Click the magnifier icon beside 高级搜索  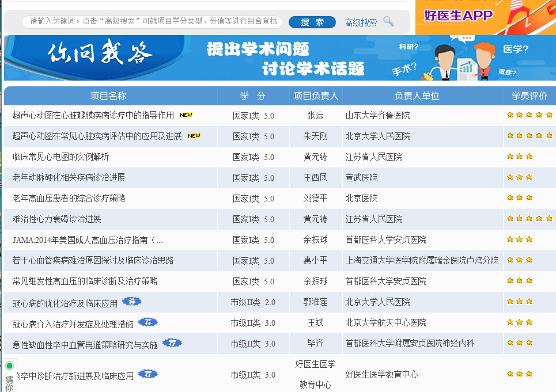[388, 22]
